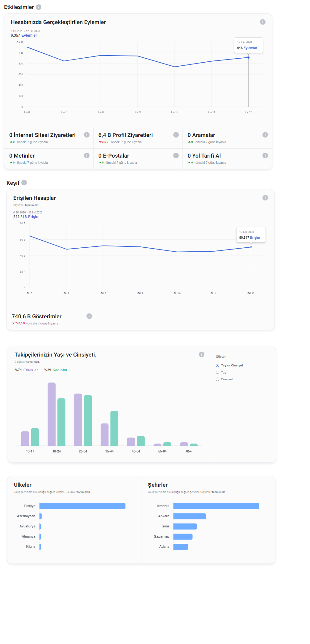
Task: Choose the Cinsiyet radio option
Action: (x=217, y=379)
